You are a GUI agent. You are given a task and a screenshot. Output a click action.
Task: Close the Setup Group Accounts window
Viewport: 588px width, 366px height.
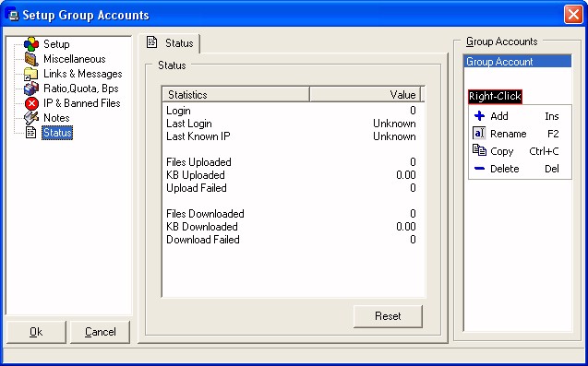[573, 15]
